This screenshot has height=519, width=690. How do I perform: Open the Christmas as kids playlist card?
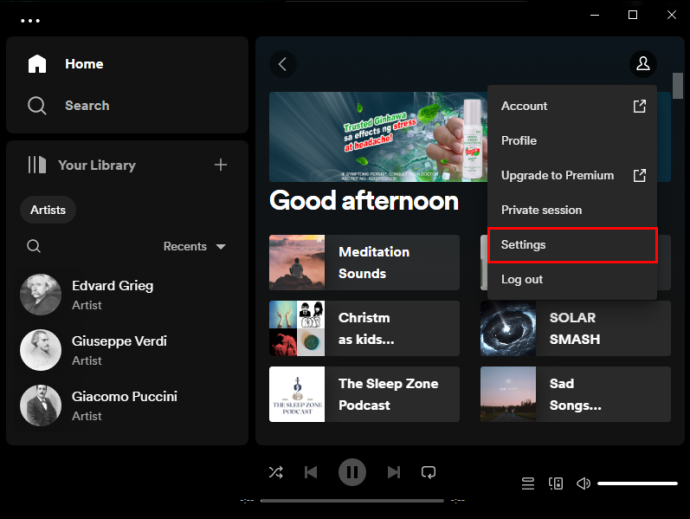pos(364,328)
